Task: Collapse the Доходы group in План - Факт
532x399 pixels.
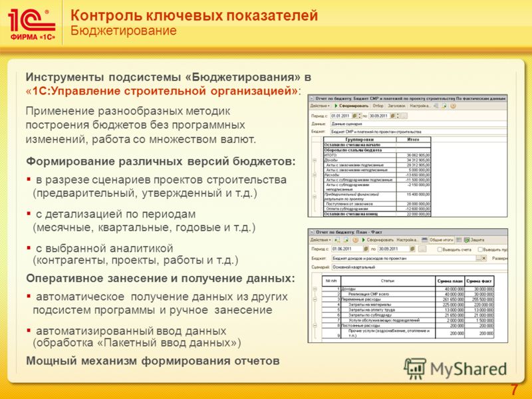Action: pos(315,289)
